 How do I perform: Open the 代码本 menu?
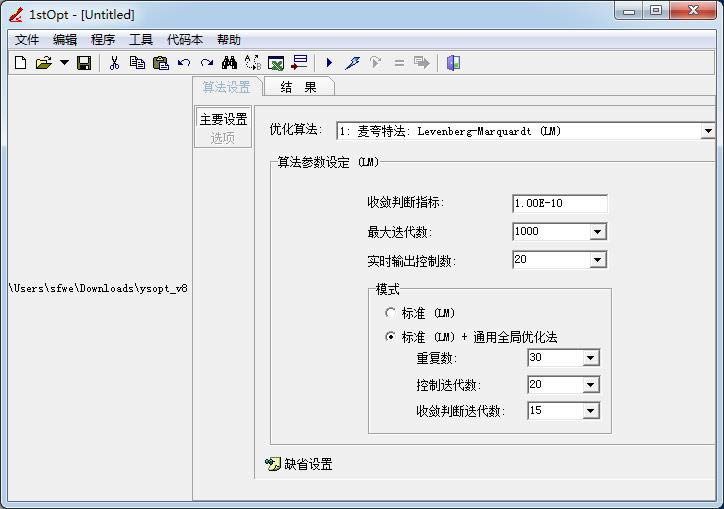coord(185,40)
